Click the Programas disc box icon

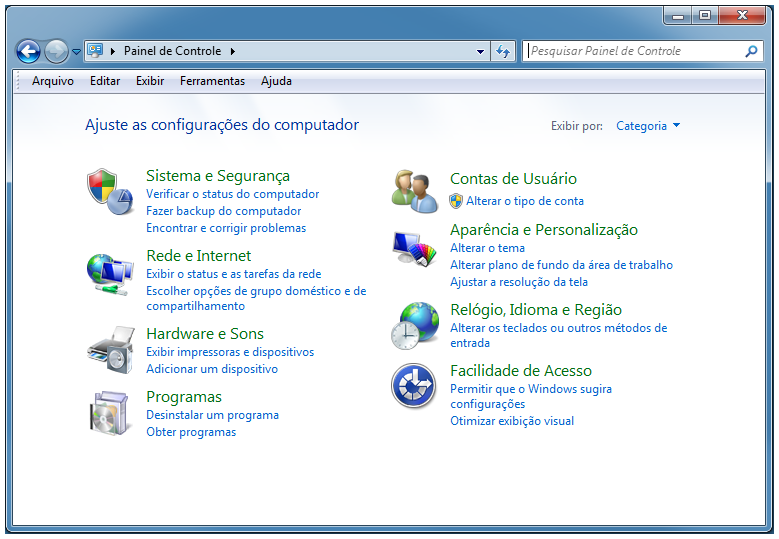tap(111, 413)
